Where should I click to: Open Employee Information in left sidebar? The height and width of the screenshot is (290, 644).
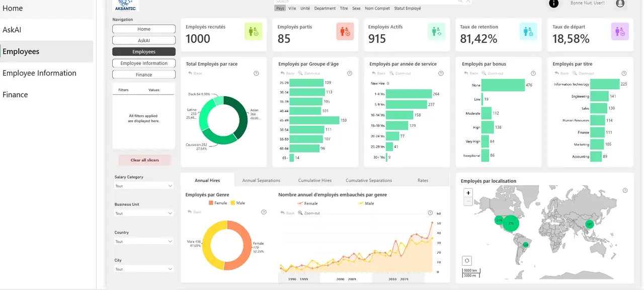pos(46,73)
